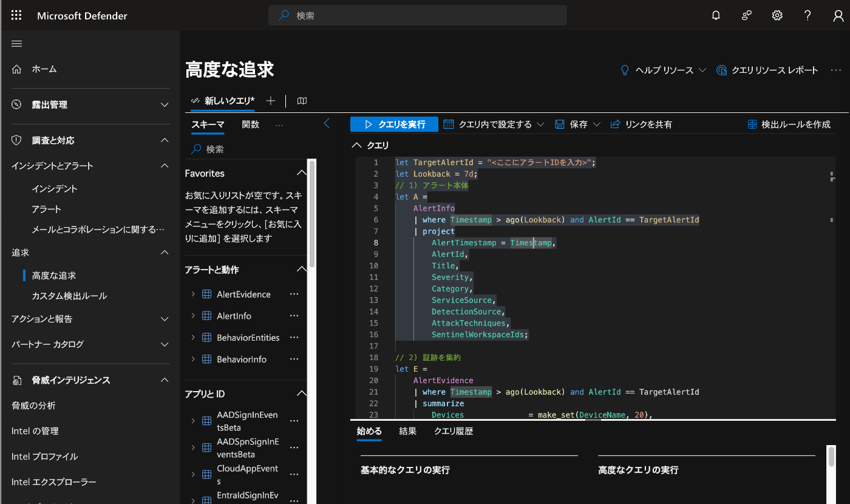Open more options for AlertEvidence table
Viewport: 850px width, 504px height.
(x=294, y=294)
